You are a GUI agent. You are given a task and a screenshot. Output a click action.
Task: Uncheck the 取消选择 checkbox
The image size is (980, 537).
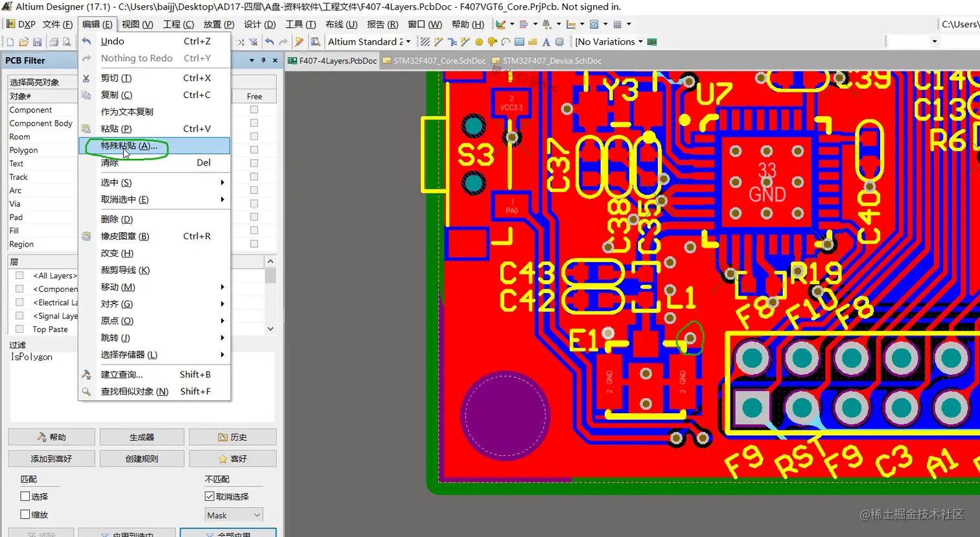tap(209, 496)
